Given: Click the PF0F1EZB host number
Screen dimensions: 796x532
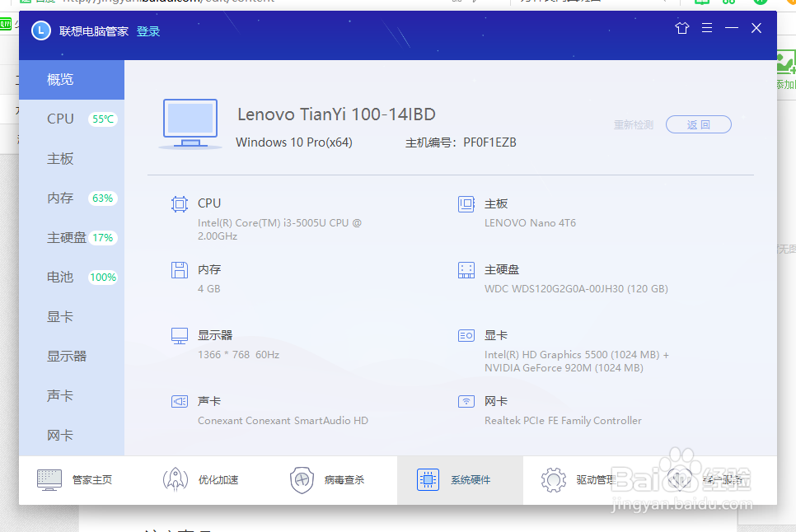Looking at the screenshot, I should 489,142.
